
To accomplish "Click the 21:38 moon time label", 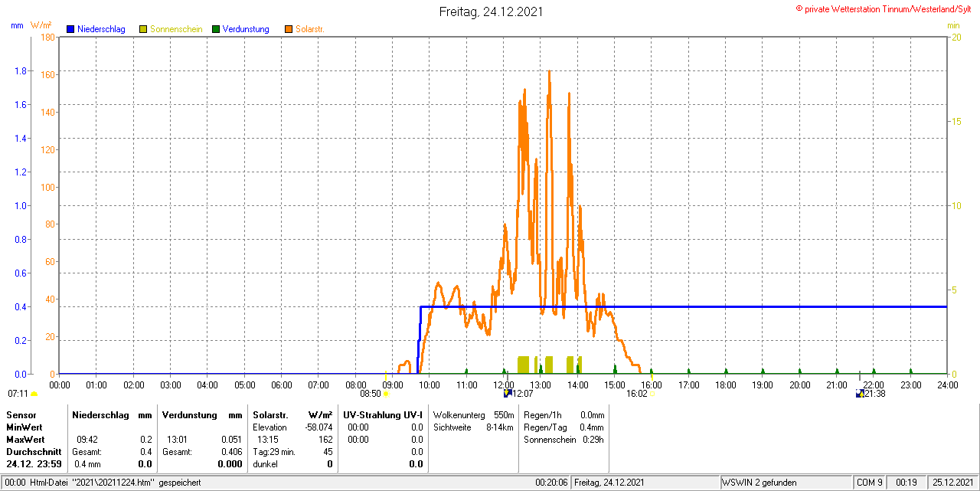I will tap(875, 394).
